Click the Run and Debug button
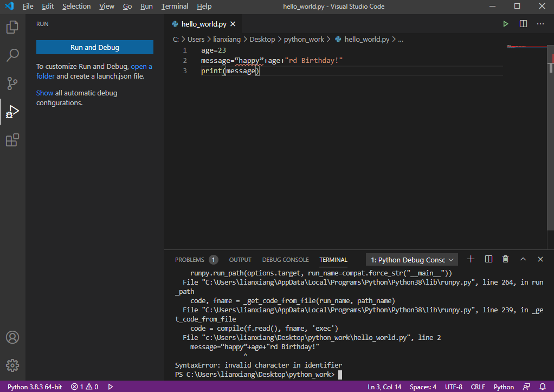 coord(95,47)
